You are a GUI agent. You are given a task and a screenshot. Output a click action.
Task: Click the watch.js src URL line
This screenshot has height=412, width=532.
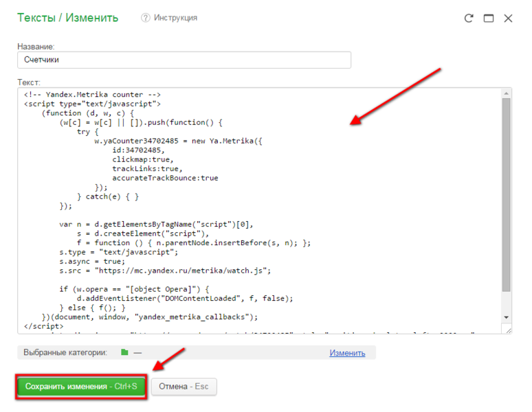[165, 271]
